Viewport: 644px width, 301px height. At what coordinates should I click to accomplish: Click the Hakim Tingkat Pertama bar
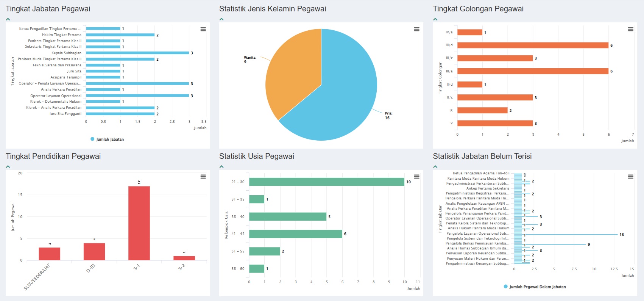pos(120,35)
